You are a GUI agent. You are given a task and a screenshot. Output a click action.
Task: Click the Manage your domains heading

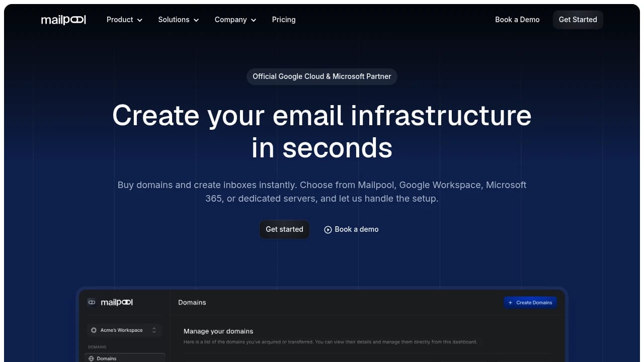tap(218, 331)
